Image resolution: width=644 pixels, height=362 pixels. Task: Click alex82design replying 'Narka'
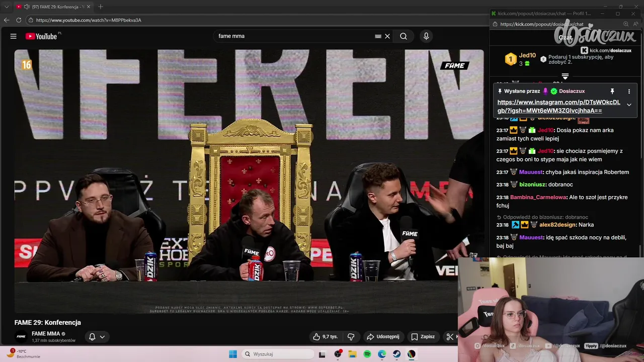[557, 225]
